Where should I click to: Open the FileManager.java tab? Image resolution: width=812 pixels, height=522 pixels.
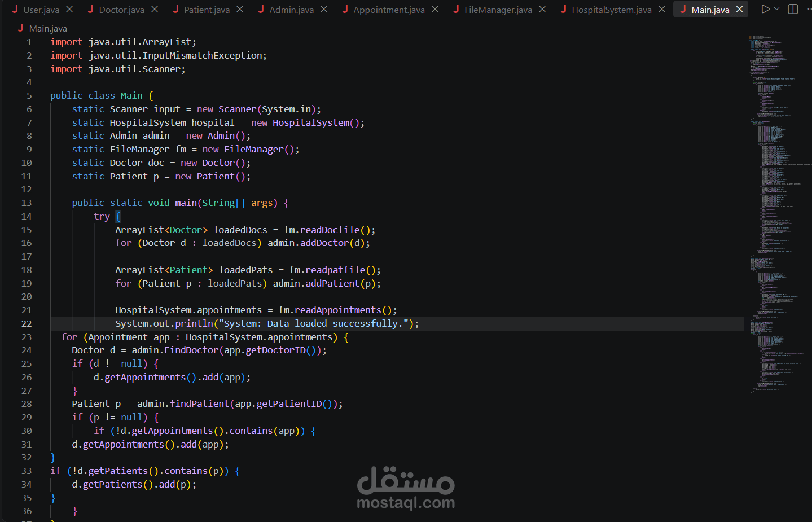tap(498, 10)
